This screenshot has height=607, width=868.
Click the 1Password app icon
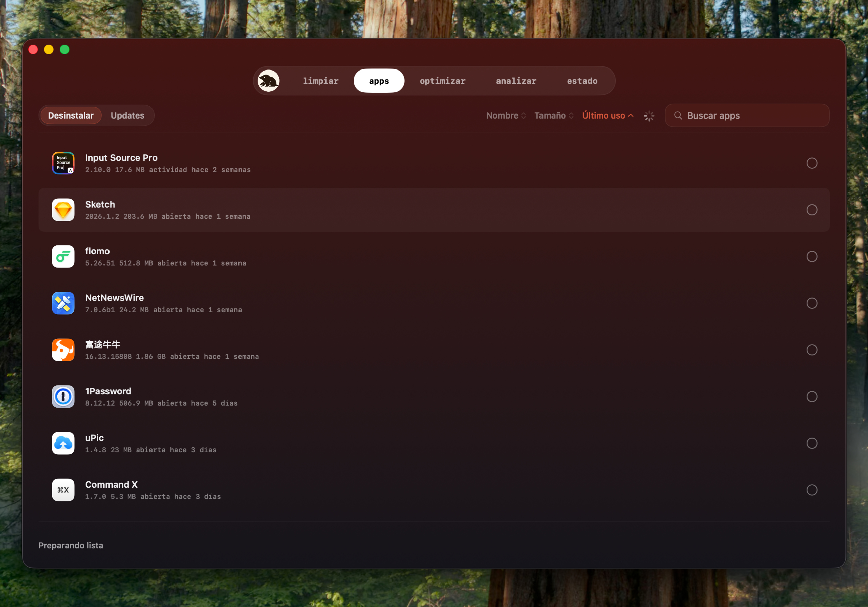point(63,396)
